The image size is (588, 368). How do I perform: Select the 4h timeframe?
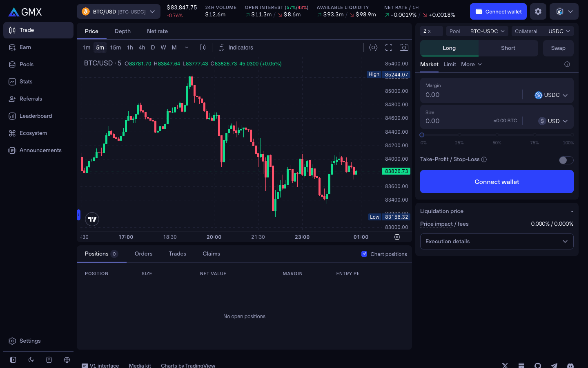point(142,47)
